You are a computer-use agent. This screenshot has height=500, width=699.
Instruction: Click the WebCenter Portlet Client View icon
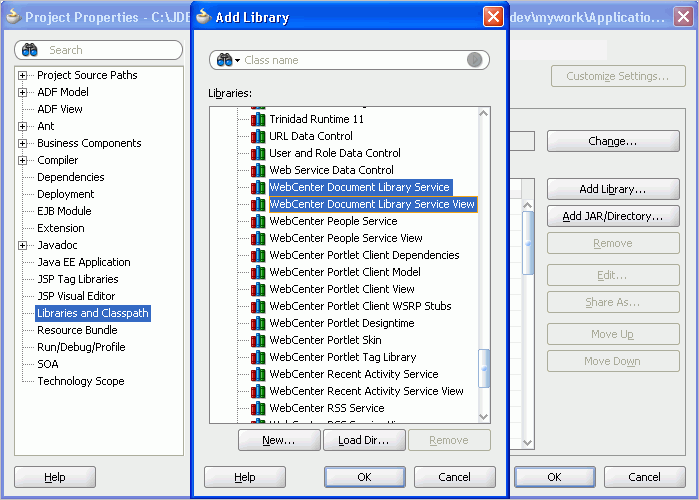click(258, 289)
